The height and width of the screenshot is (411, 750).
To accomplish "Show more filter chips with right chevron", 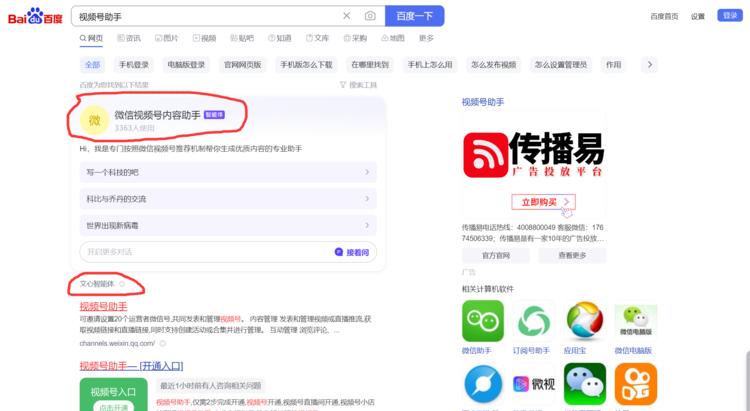I will [649, 65].
